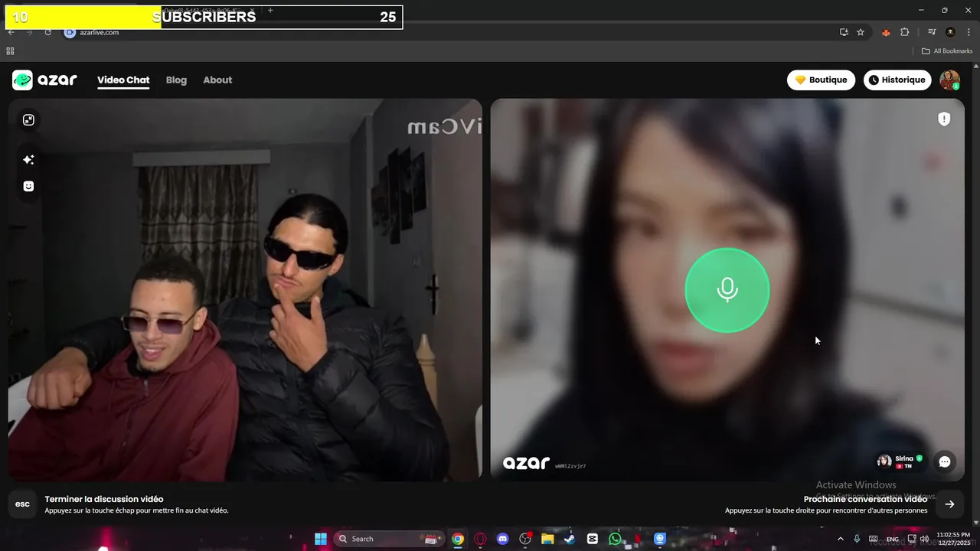Click the Terminer la discussion vidéo text
The width and height of the screenshot is (980, 551).
click(104, 499)
